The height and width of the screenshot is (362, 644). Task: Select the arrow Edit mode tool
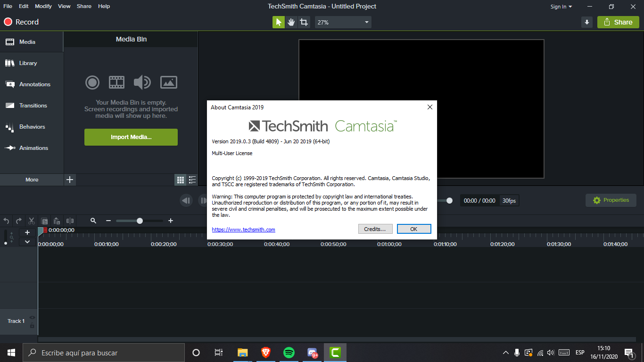[x=279, y=22]
